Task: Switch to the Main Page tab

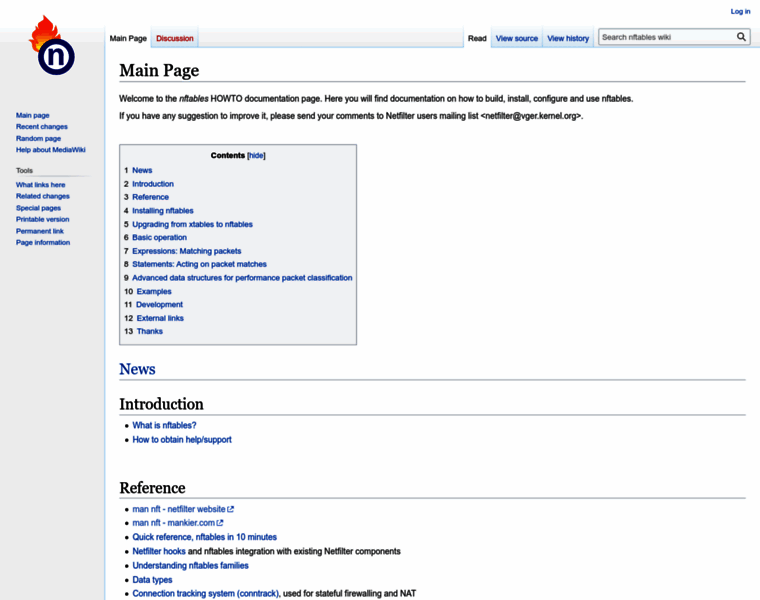Action: tap(128, 38)
